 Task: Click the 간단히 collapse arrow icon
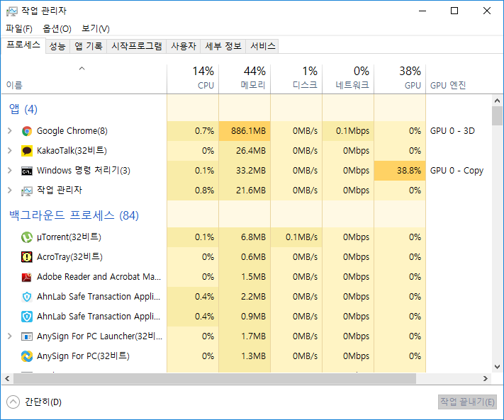[13, 402]
